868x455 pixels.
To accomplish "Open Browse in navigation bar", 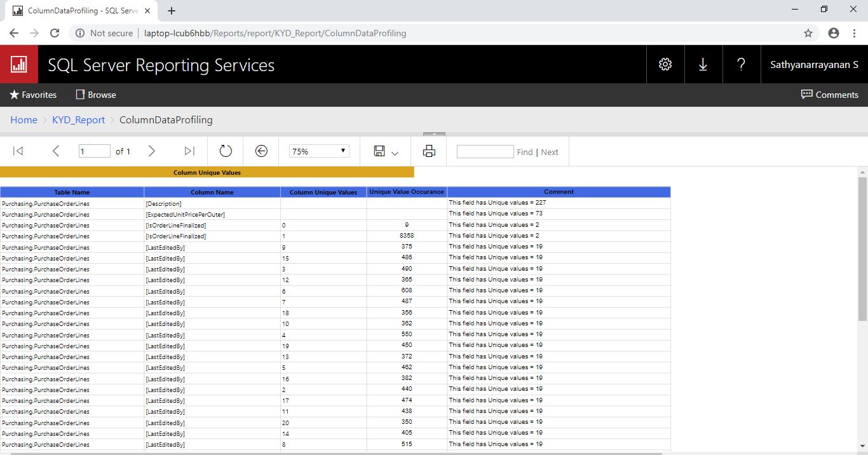I will (96, 95).
